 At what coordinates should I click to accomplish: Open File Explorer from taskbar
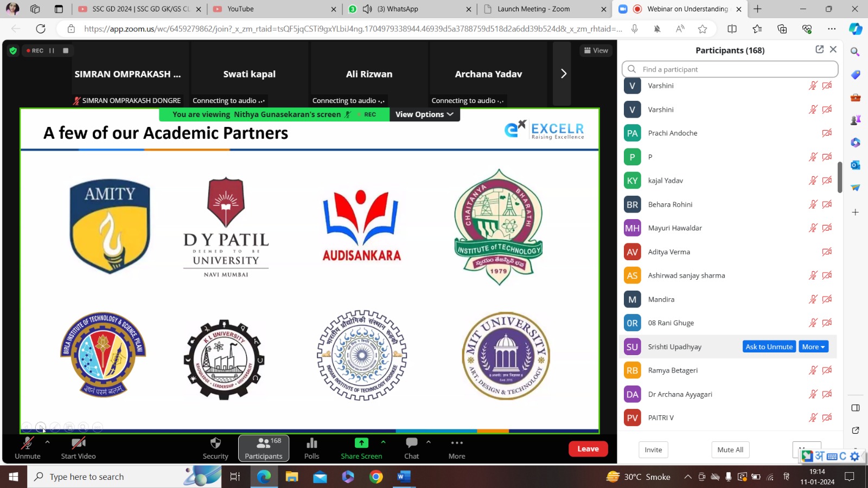292,477
